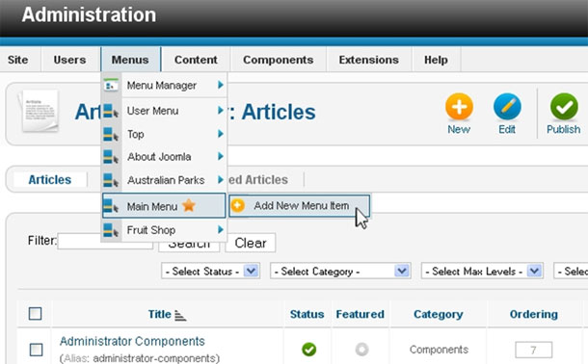Open the Components menu
The width and height of the screenshot is (588, 364).
(x=279, y=60)
